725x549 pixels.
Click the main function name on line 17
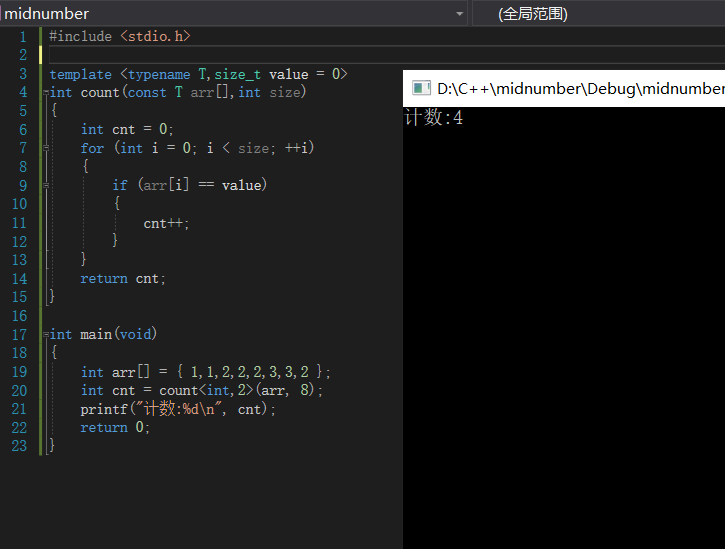click(96, 334)
